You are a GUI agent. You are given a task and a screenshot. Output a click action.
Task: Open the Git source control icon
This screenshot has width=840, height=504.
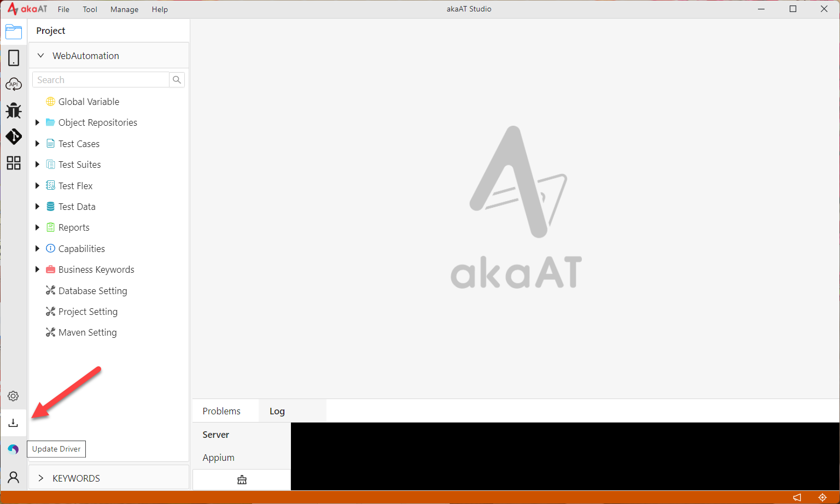pos(14,136)
